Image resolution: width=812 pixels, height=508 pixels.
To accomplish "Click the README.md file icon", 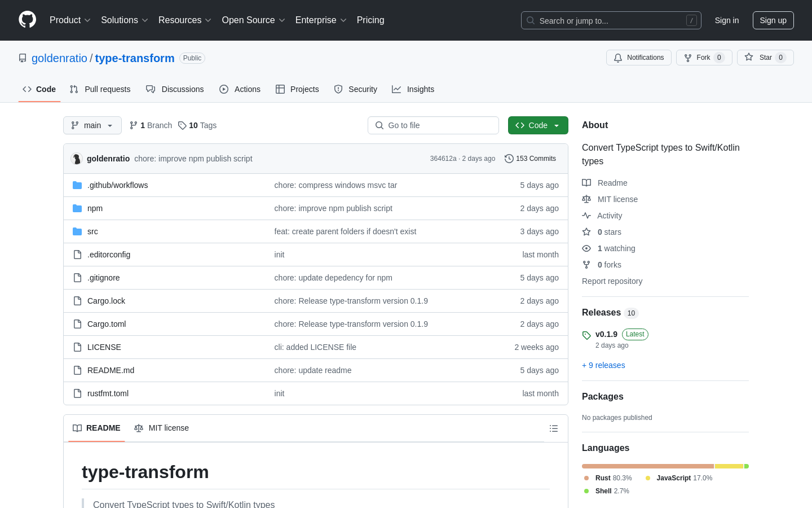I will 77,370.
